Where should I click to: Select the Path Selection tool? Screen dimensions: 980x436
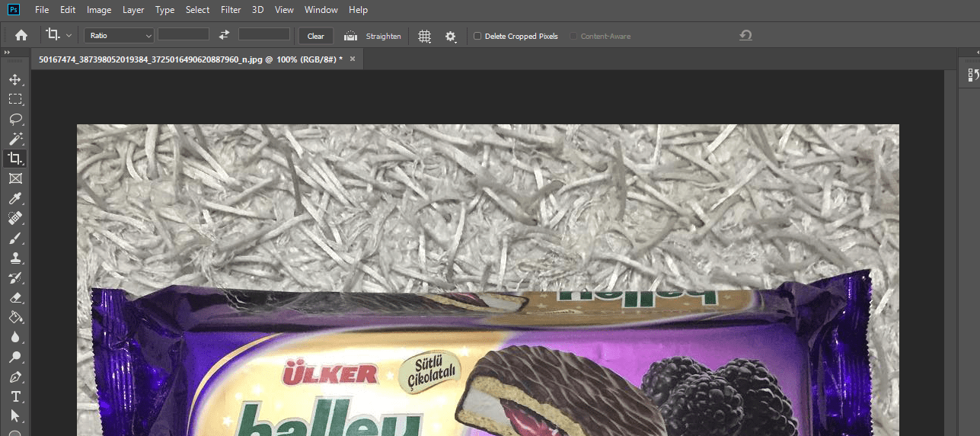14,416
